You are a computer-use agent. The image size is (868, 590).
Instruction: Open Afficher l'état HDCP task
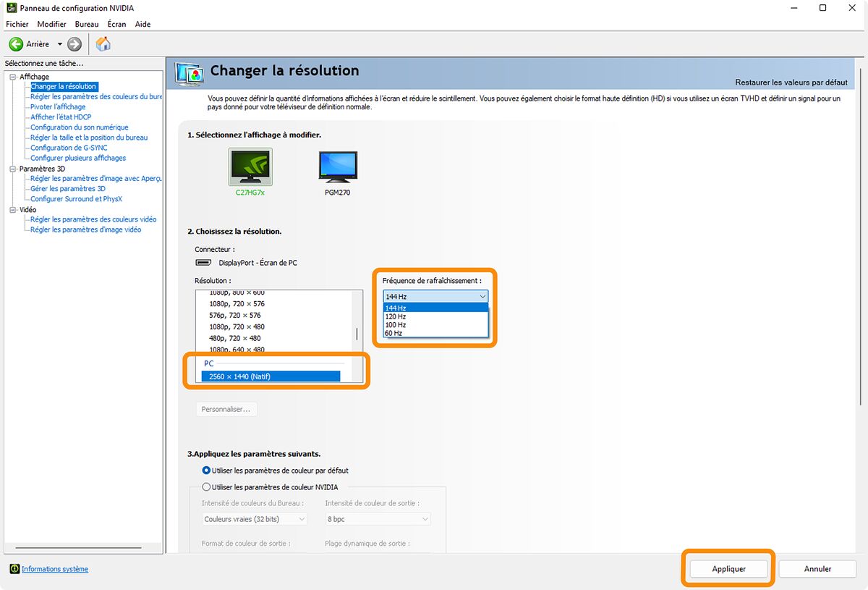(61, 117)
